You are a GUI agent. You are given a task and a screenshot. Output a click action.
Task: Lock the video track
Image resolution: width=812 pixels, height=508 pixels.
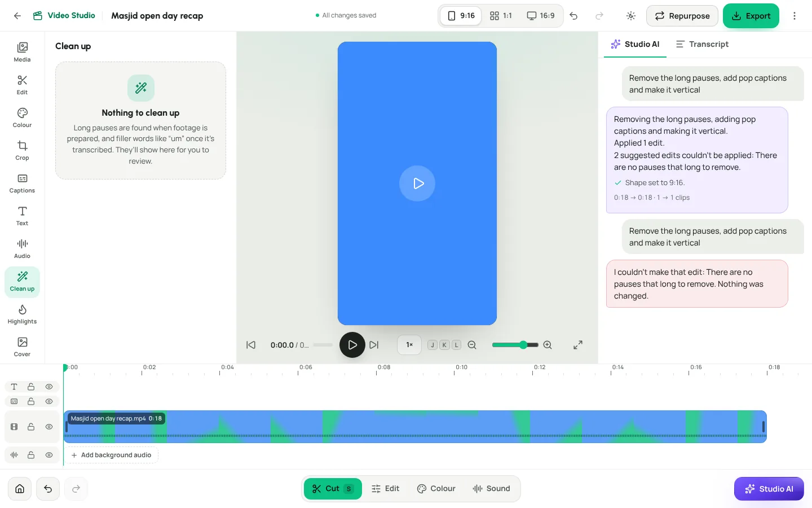coord(31,427)
